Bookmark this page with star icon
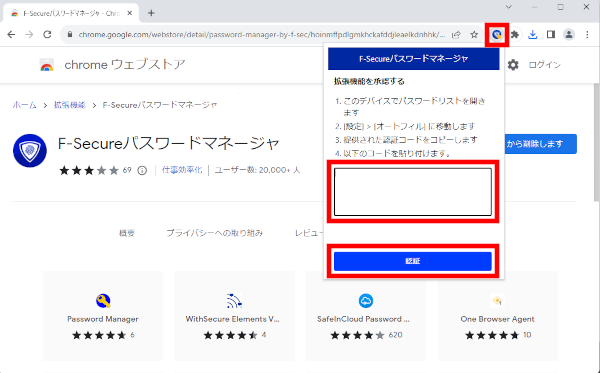Screen dimensions: 600x373 pos(474,35)
